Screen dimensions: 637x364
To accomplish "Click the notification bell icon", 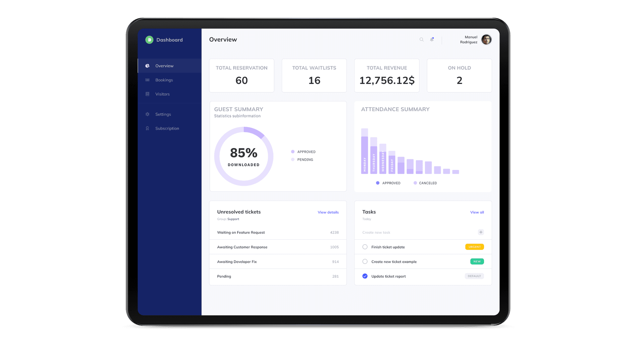I will [x=432, y=39].
